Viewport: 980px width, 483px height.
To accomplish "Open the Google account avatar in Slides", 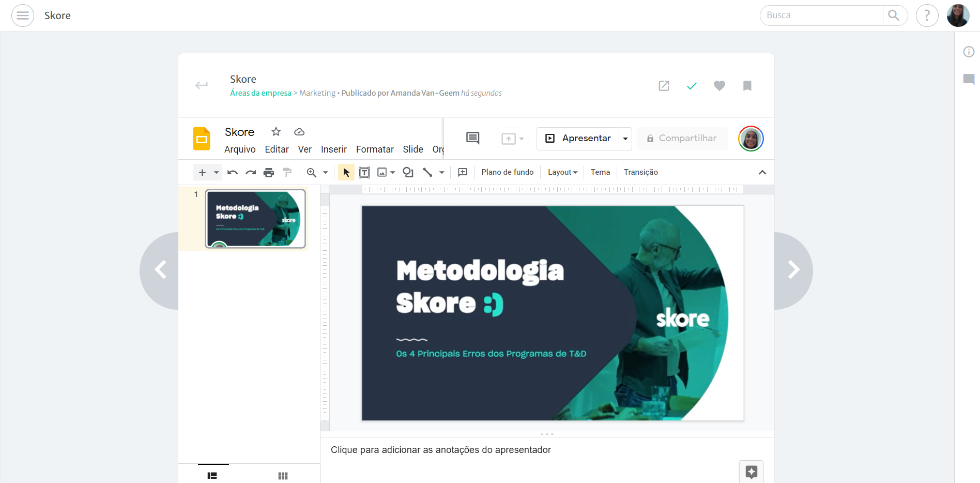I will point(751,139).
